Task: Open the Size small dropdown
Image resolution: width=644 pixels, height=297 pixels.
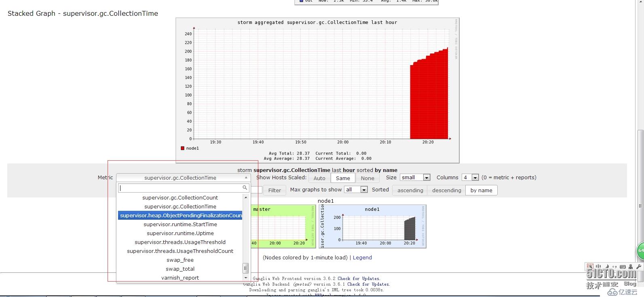Action: pyautogui.click(x=415, y=178)
